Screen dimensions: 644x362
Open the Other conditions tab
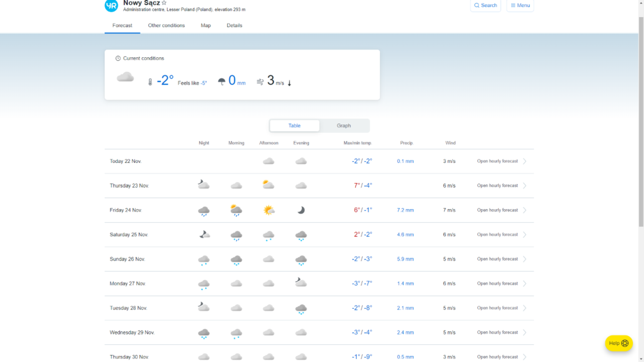click(x=167, y=25)
